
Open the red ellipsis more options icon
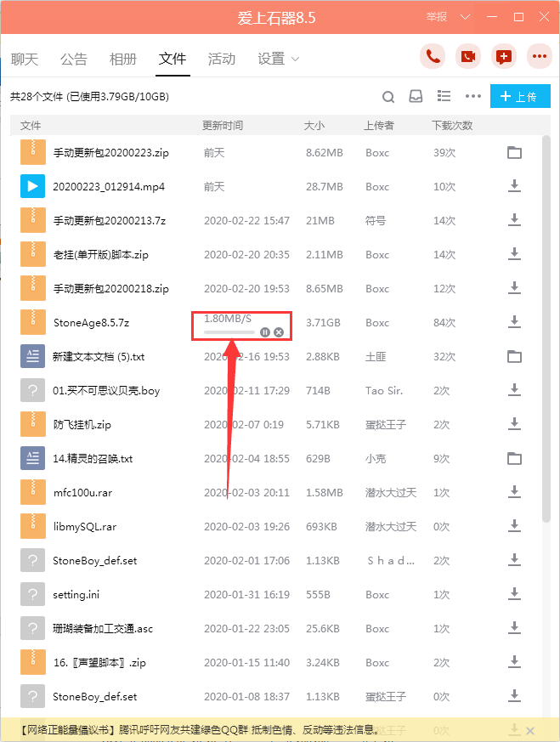pos(539,57)
